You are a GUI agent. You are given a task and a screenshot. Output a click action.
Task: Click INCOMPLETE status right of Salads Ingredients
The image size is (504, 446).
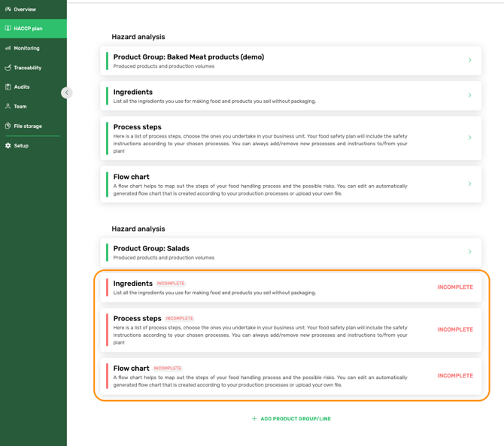pos(455,287)
